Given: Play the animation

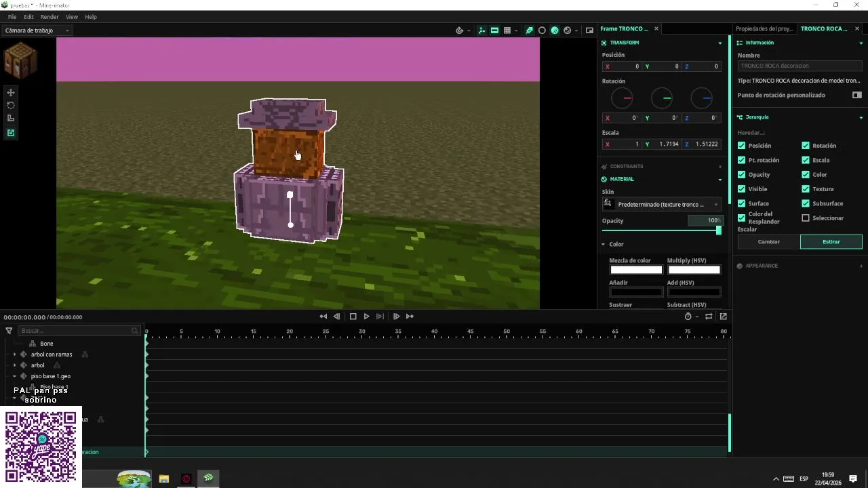Looking at the screenshot, I should click(367, 317).
